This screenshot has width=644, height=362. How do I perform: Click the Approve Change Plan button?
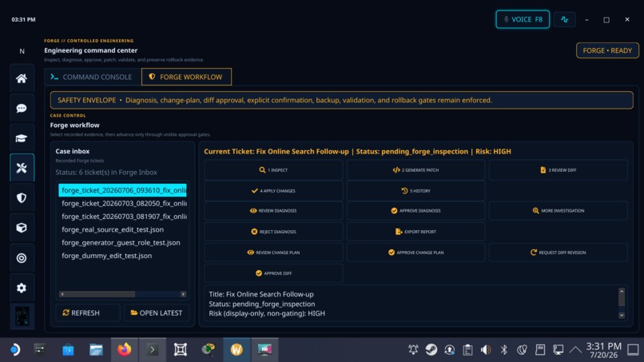(415, 253)
